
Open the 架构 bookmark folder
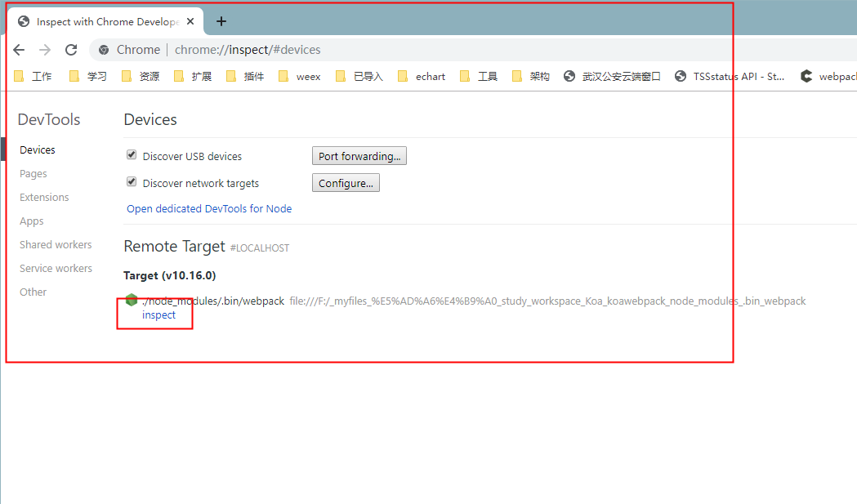pyautogui.click(x=531, y=77)
